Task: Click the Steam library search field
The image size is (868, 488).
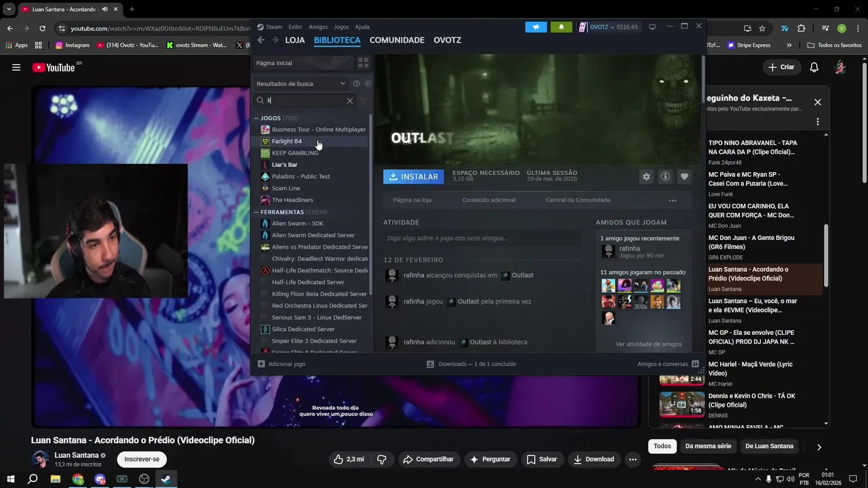Action: 305,100
